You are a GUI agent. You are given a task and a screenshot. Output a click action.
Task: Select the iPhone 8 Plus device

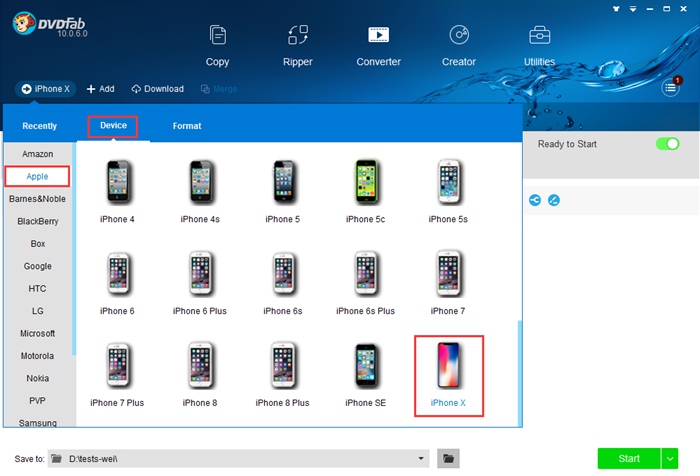click(x=283, y=375)
